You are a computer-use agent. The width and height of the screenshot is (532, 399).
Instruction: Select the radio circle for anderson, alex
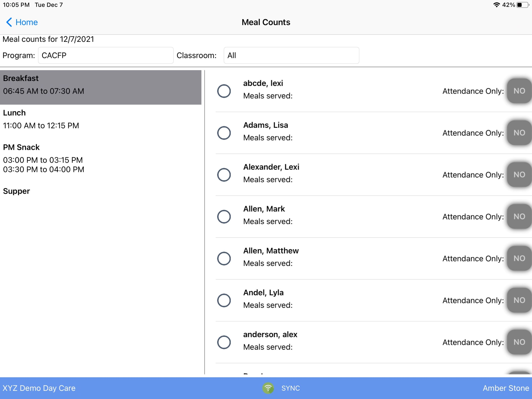click(224, 342)
